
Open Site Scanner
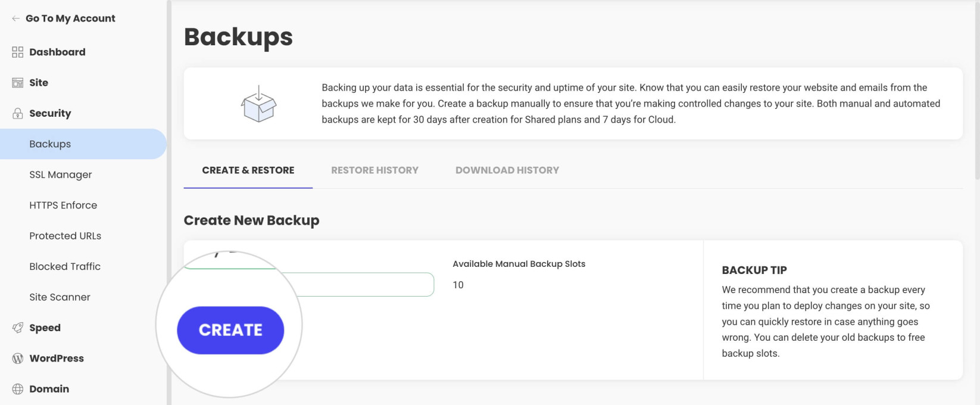(60, 297)
